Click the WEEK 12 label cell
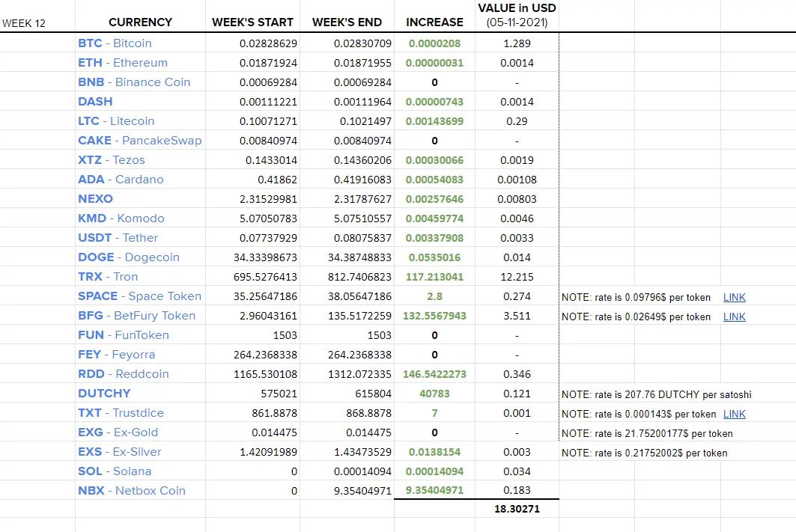Viewport: 796px width, 532px height. point(24,23)
